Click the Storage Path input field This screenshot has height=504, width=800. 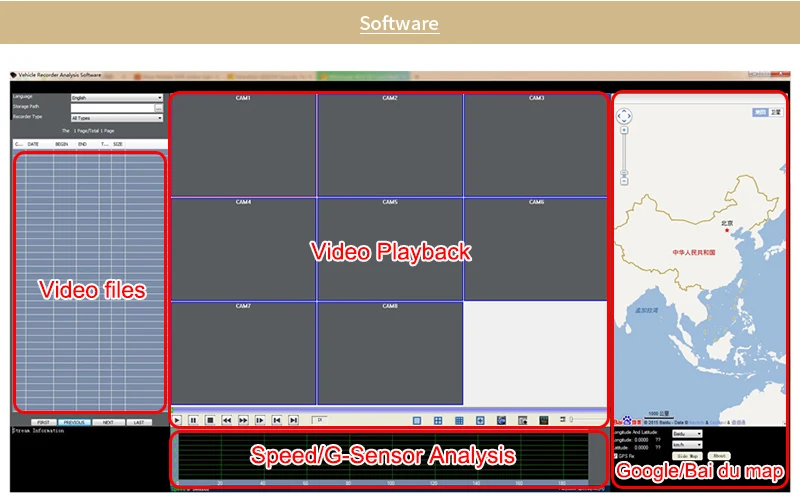[x=112, y=108]
